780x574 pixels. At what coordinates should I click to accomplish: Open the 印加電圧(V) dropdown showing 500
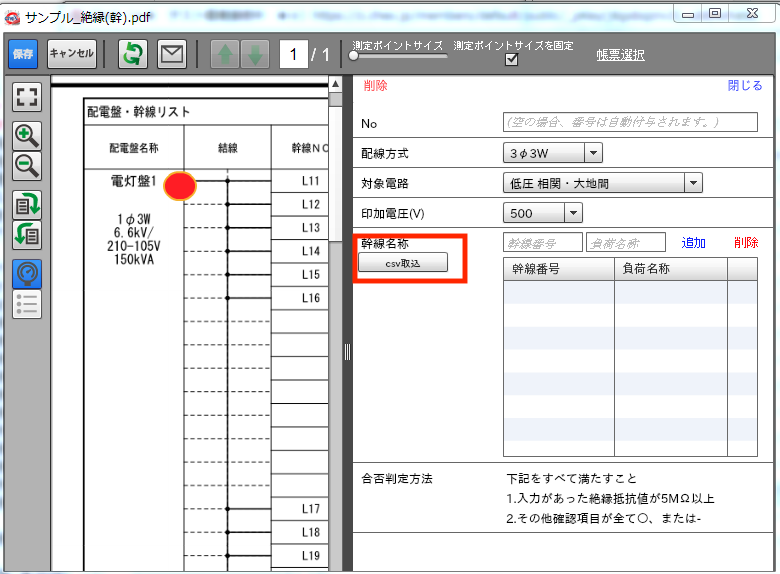pyautogui.click(x=572, y=213)
